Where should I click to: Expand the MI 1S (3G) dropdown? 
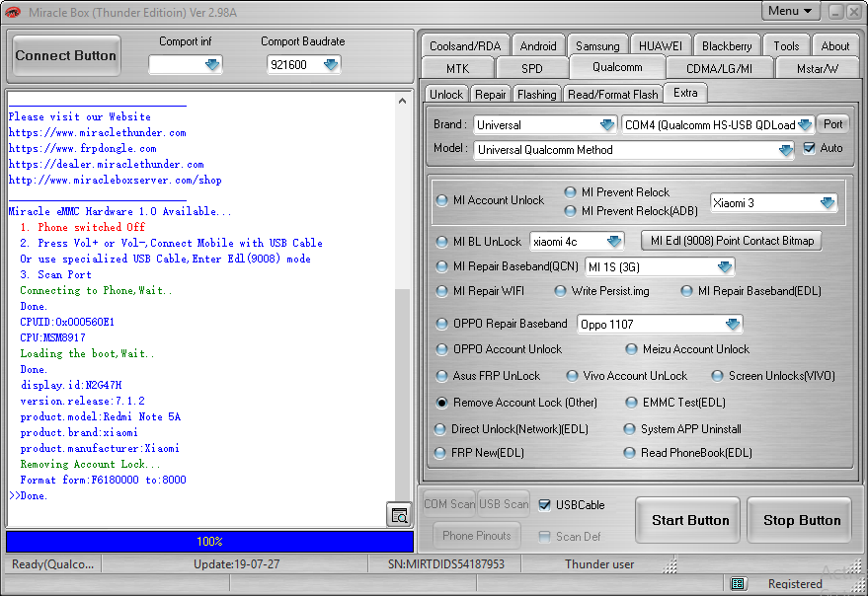click(x=725, y=266)
